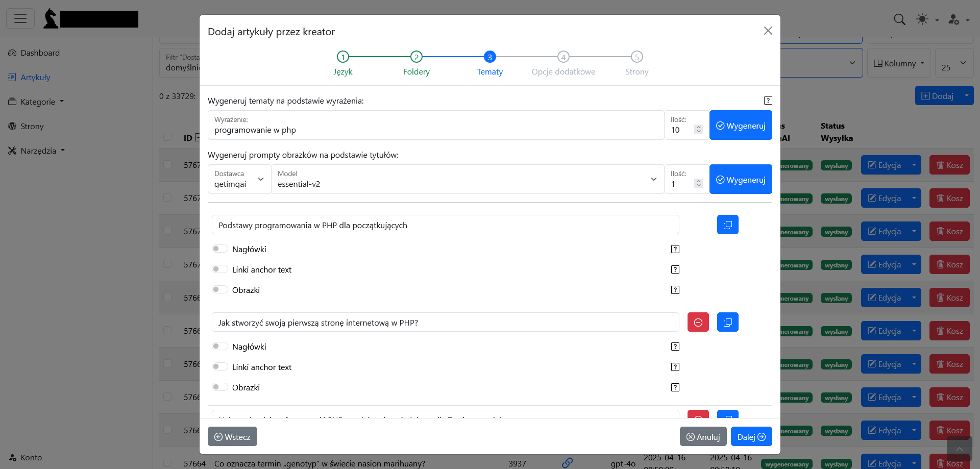980x469 pixels.
Task: Open the hamburger menu in header
Action: pos(20,18)
